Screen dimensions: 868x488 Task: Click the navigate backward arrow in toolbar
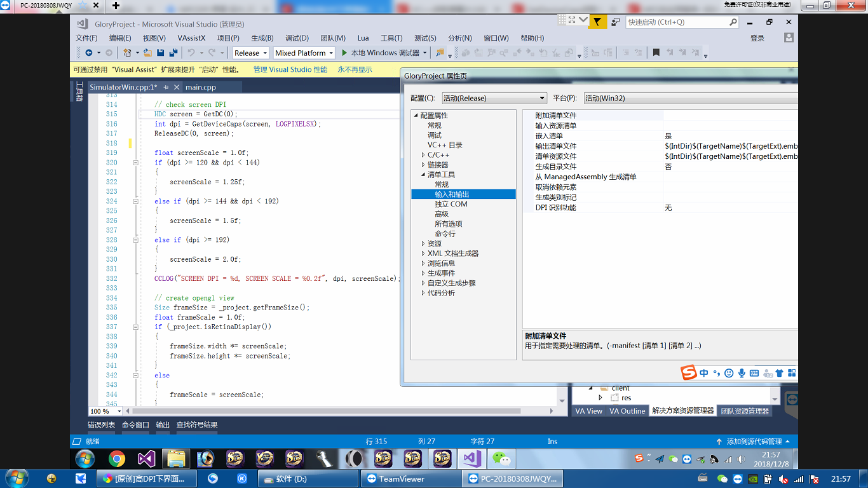click(89, 53)
